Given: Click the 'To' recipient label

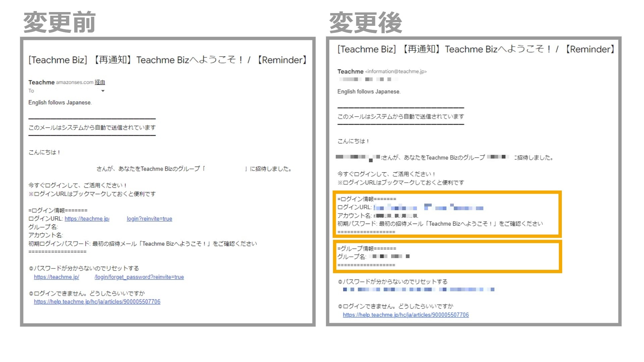Looking at the screenshot, I should [31, 91].
